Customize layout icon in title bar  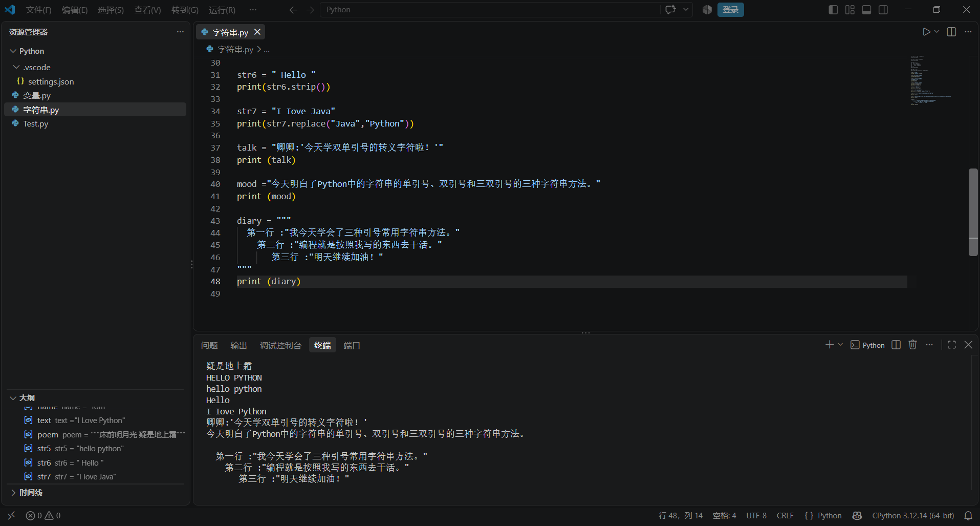[850, 10]
